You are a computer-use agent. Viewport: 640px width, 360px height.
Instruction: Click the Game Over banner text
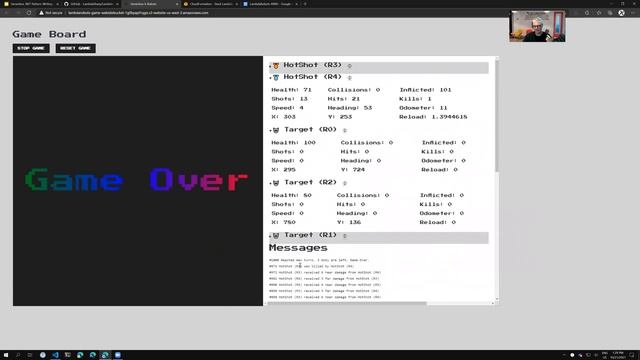click(136, 180)
